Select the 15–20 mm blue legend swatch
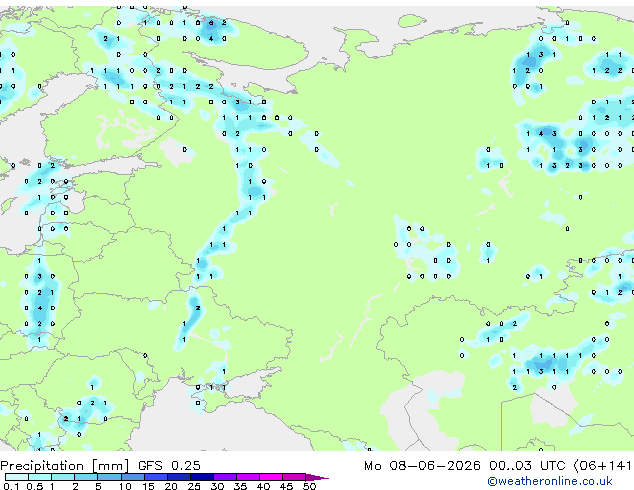The width and height of the screenshot is (634, 490). (156, 477)
